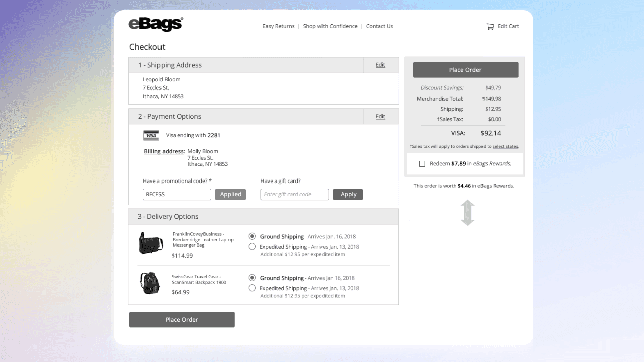Screen dimensions: 644x362
Task: Click the promotional code field containing RECESS
Action: (177, 194)
